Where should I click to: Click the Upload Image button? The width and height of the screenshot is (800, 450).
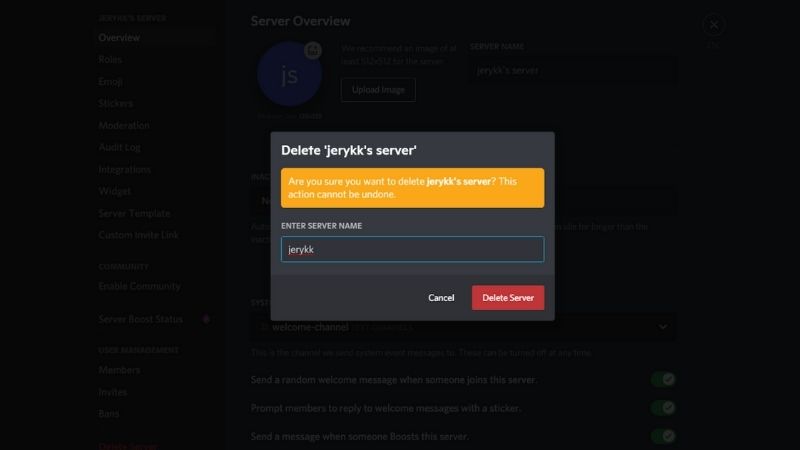[x=378, y=90]
